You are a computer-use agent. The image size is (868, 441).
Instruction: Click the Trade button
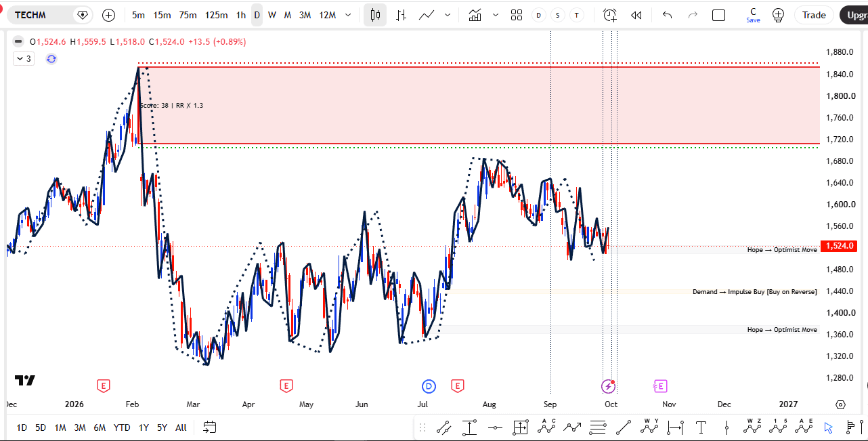[x=814, y=15]
